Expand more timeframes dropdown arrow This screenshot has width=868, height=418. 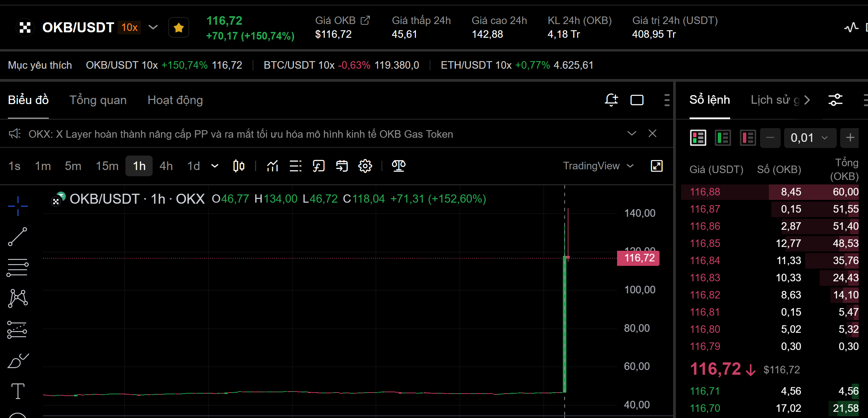coord(215,166)
